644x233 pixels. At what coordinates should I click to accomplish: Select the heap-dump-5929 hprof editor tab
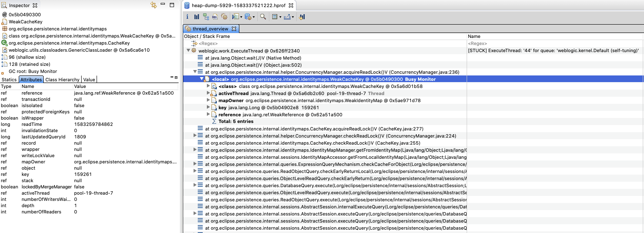239,6
